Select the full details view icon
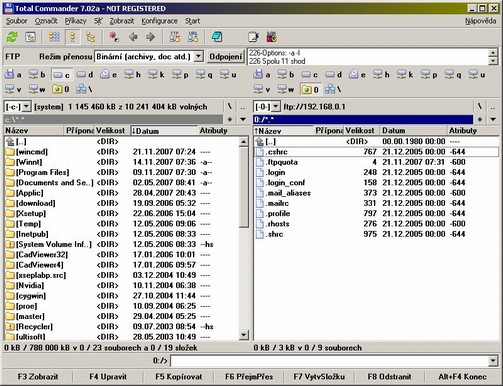The image size is (503, 386). tap(72, 37)
